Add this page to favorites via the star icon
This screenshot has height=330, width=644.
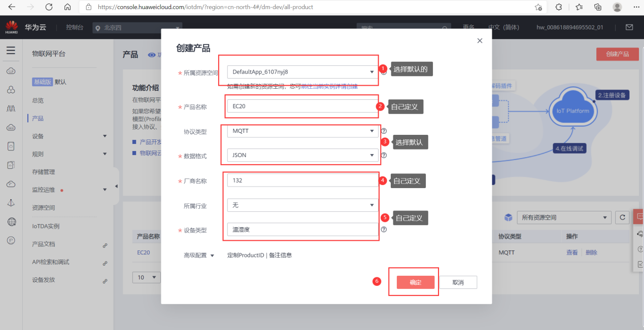pos(538,7)
